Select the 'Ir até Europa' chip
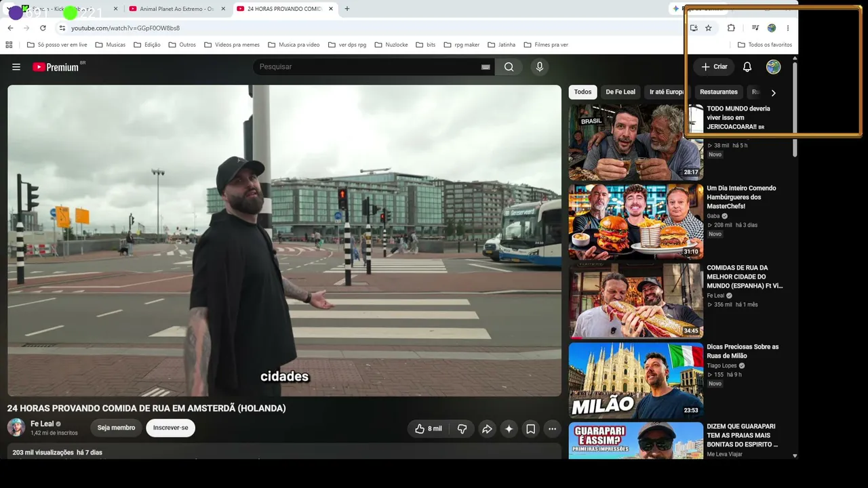Viewport: 868px width, 488px height. coord(667,92)
